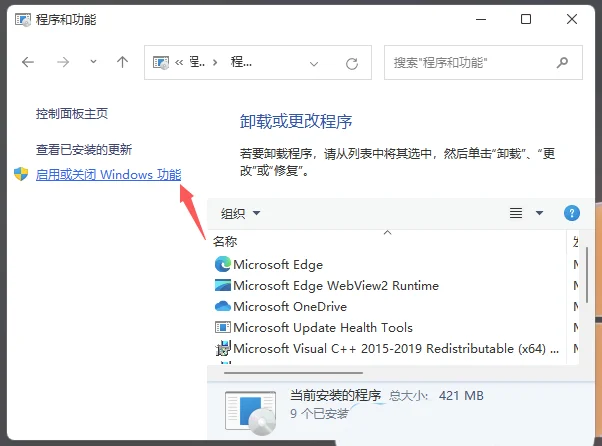Click the breadcrumb segment 程...
Viewport: 602px width, 446px height.
click(241, 62)
